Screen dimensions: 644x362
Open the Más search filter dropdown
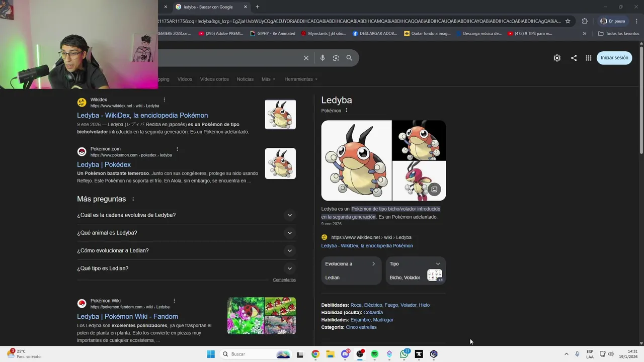coord(268,79)
